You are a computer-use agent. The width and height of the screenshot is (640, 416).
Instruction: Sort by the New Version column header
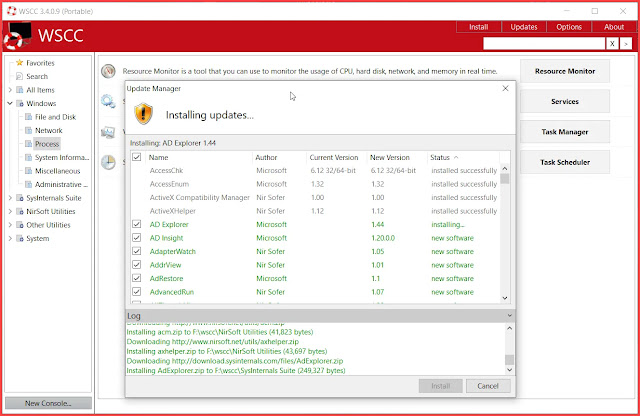coord(397,157)
